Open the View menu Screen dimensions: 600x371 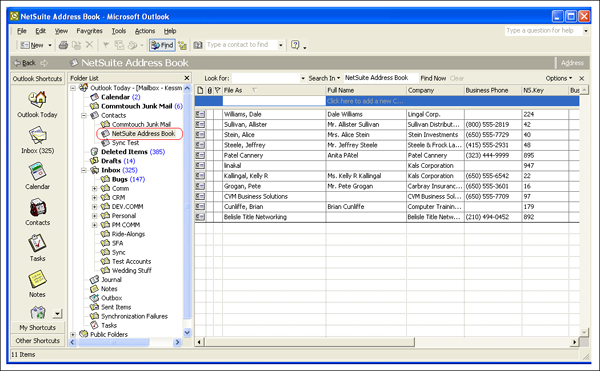pyautogui.click(x=61, y=31)
